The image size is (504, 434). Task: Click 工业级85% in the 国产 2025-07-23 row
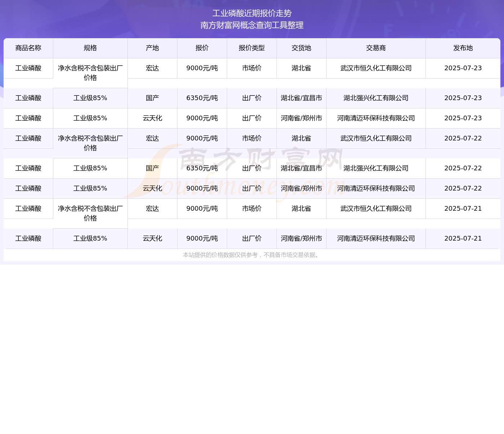[90, 98]
